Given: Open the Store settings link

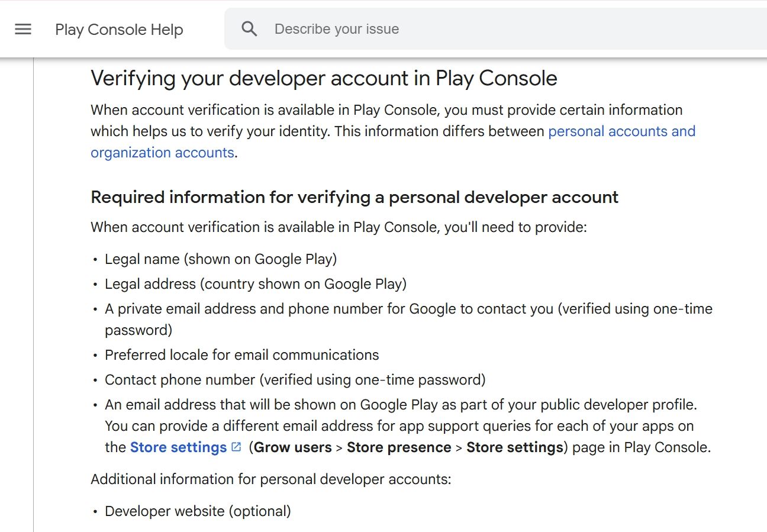Looking at the screenshot, I should pos(178,447).
